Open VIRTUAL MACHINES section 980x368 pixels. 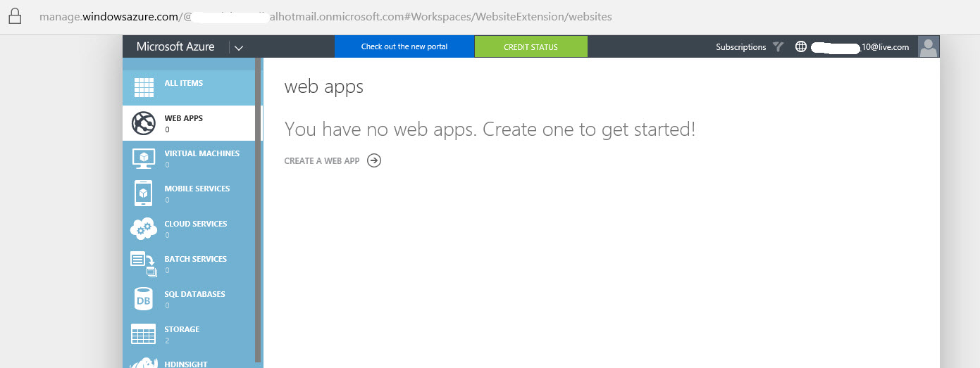pyautogui.click(x=189, y=158)
